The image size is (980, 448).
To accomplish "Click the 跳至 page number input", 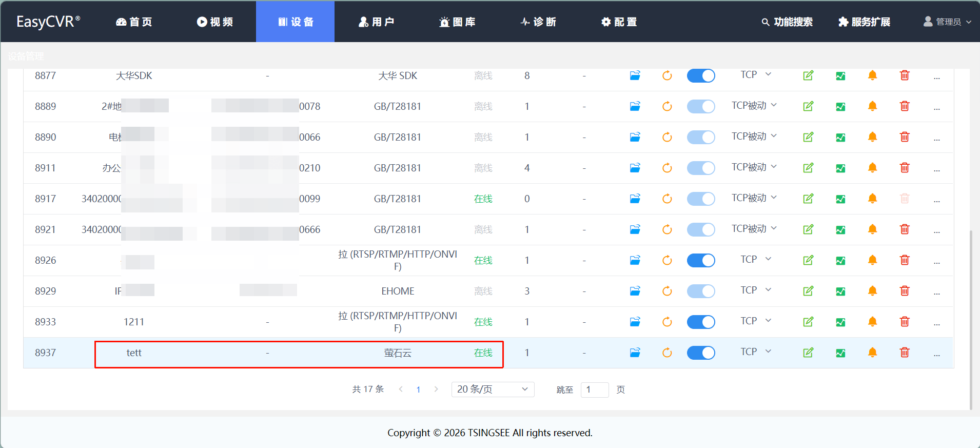I will click(x=594, y=389).
